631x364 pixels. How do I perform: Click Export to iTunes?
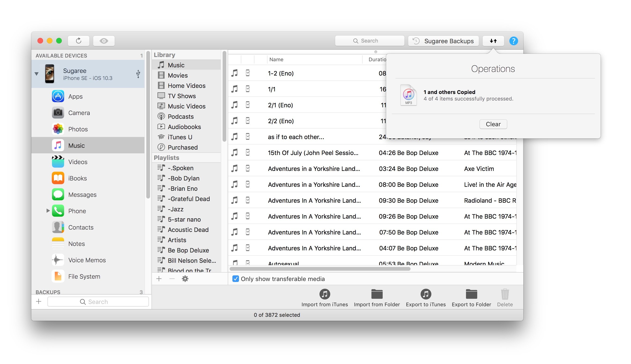pyautogui.click(x=426, y=298)
